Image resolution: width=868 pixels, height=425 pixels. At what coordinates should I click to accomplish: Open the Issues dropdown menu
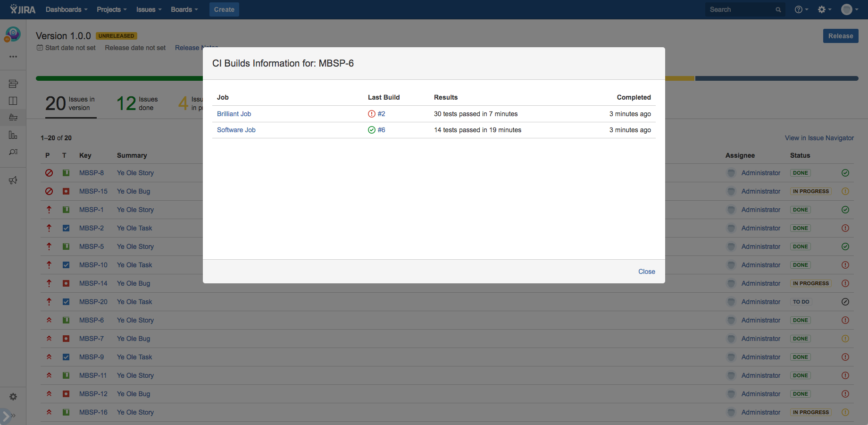pos(149,9)
